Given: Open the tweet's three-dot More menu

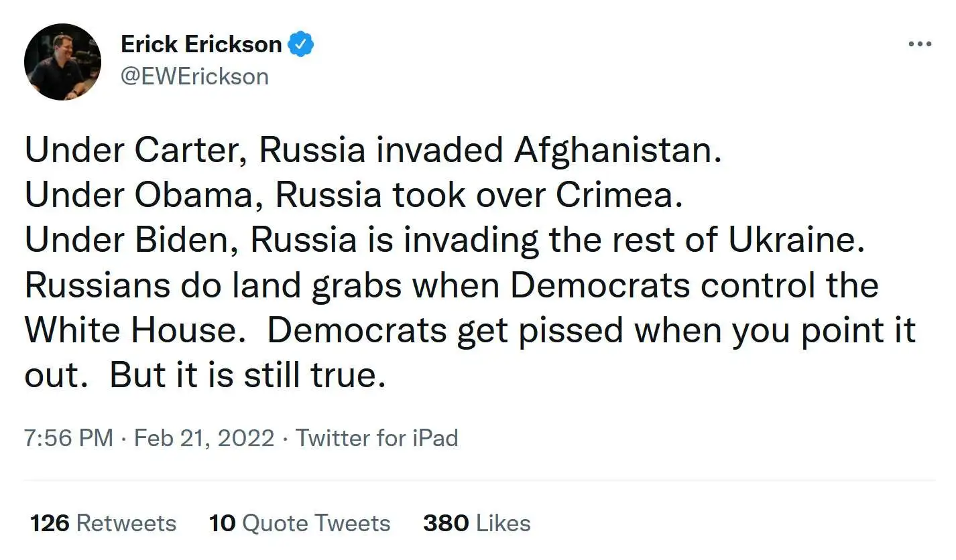Looking at the screenshot, I should tap(920, 44).
